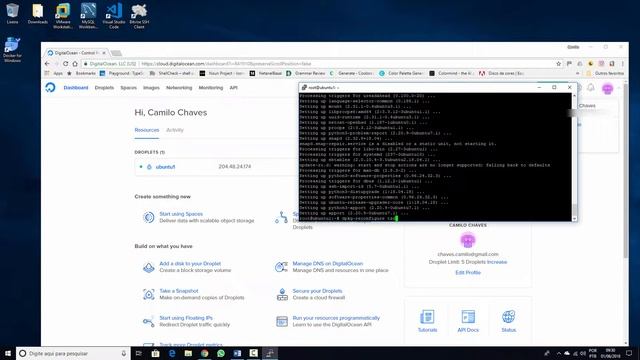Click Chrome home button
The height and width of the screenshot is (360, 640).
pyautogui.click(x=75, y=64)
